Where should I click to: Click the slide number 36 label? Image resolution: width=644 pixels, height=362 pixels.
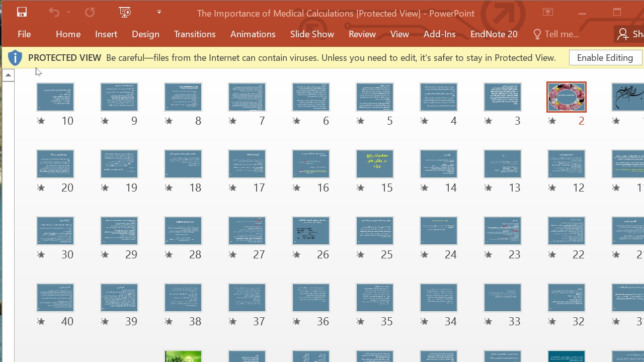coord(323,321)
